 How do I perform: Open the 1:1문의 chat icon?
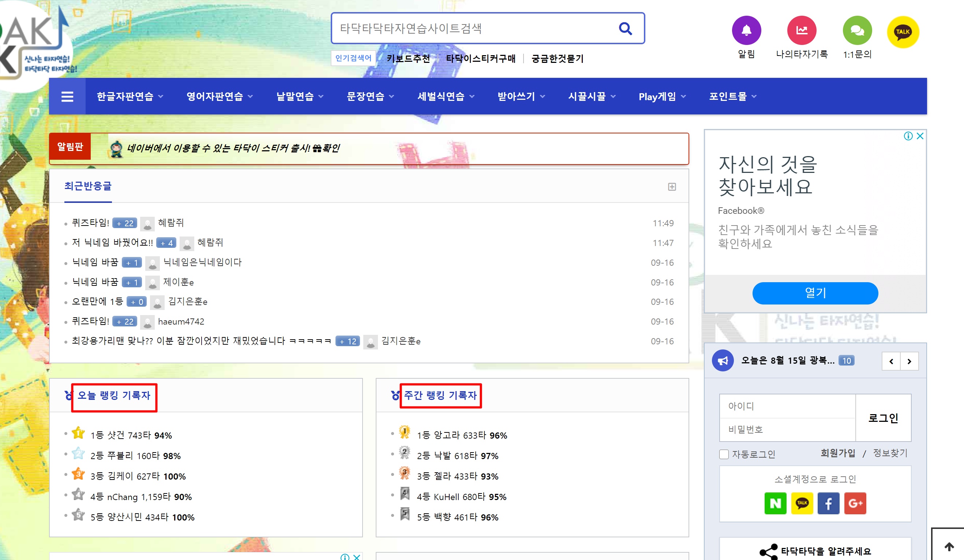click(857, 30)
